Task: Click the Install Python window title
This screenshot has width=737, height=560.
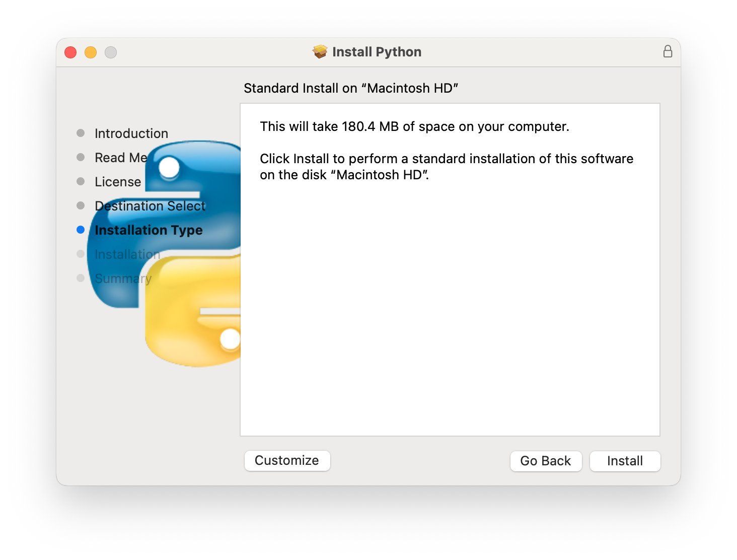Action: pos(377,52)
